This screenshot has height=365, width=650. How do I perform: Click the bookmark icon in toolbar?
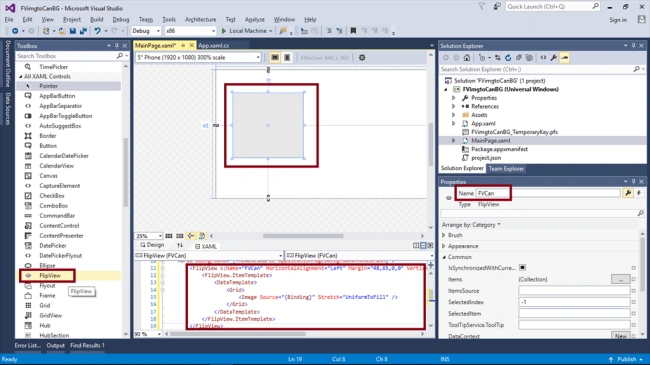coord(353,31)
